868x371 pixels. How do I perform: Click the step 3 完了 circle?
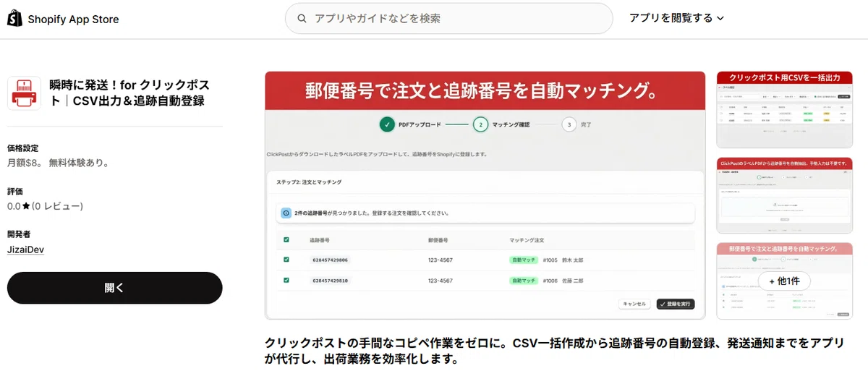569,124
